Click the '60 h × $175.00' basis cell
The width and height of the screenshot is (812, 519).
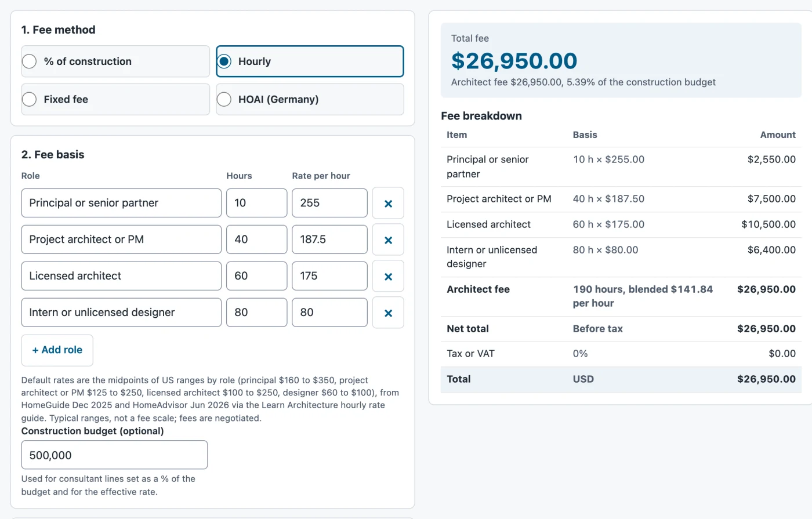click(x=608, y=224)
